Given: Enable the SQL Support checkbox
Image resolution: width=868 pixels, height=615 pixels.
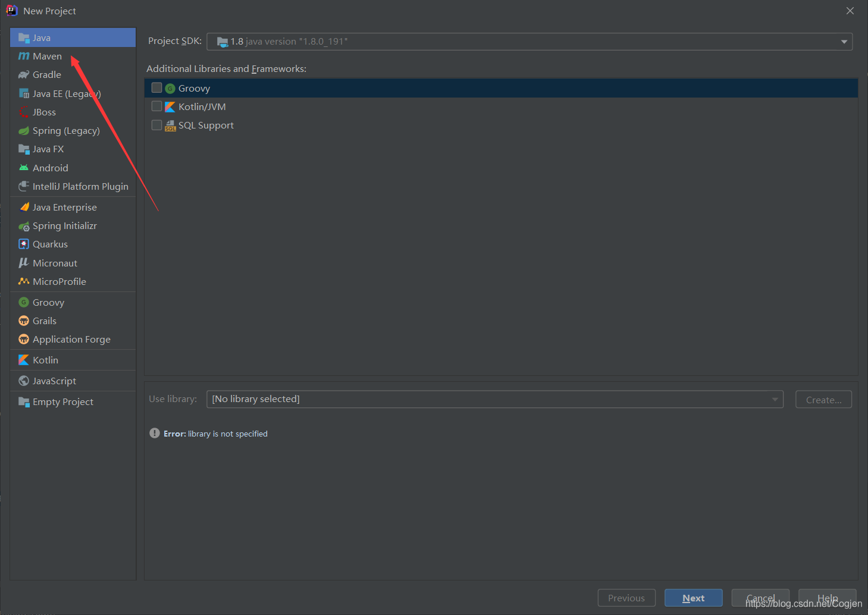Looking at the screenshot, I should (x=157, y=125).
